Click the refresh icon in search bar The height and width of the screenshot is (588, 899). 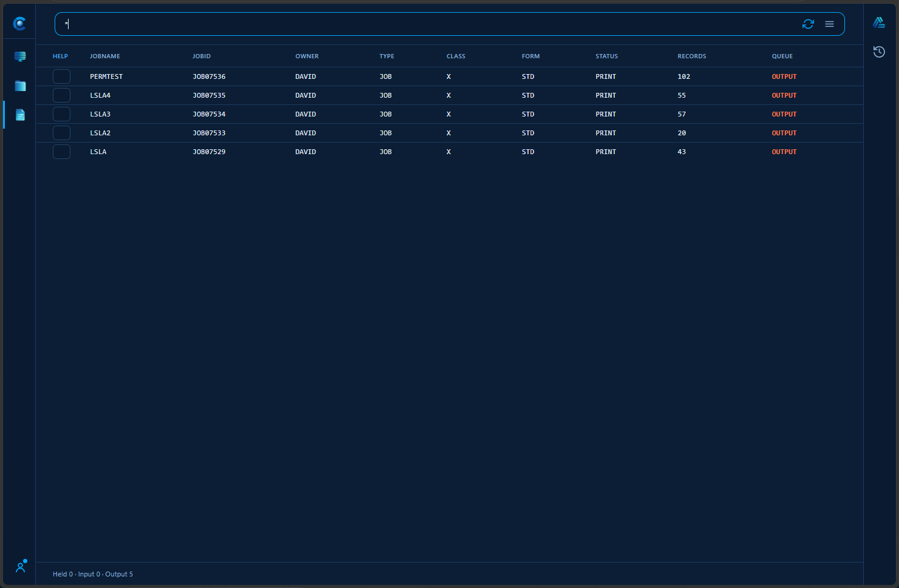pos(808,24)
